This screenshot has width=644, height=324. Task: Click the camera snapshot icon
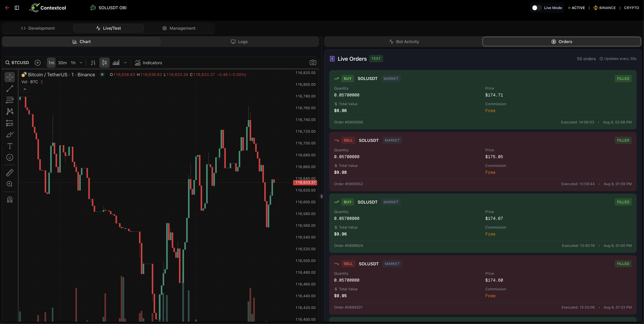click(313, 63)
